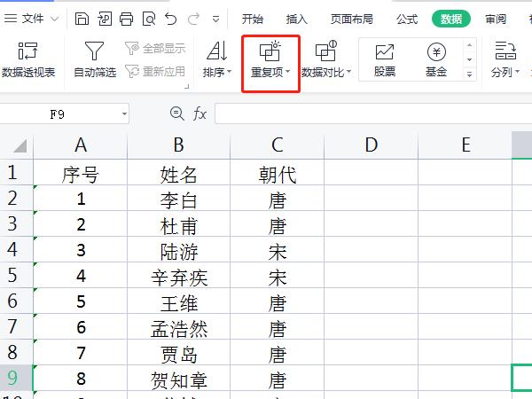Viewport: 532px width, 399px height.
Task: Expand the 重复项 dropdown
Action: (270, 71)
